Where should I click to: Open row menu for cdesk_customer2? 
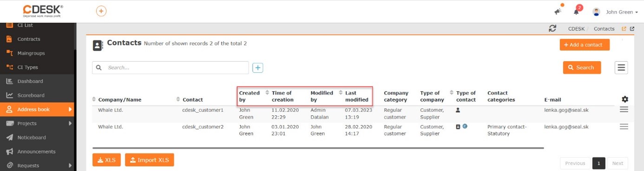pyautogui.click(x=624, y=127)
